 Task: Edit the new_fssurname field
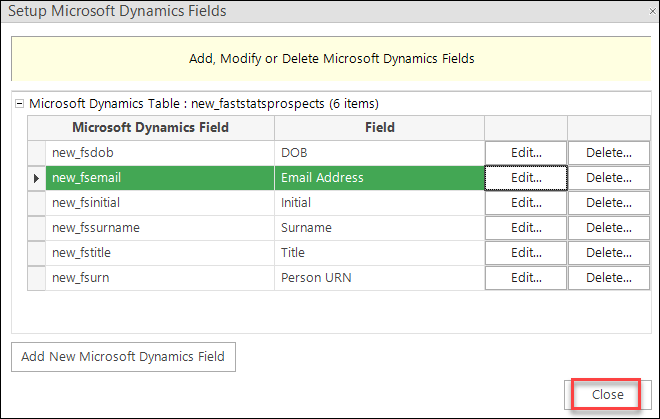point(526,228)
